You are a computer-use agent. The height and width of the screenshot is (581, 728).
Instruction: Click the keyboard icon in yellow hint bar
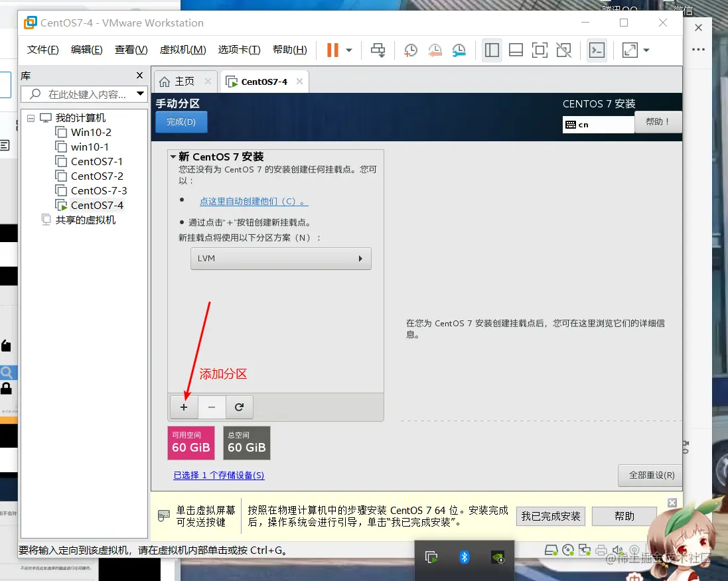(163, 515)
